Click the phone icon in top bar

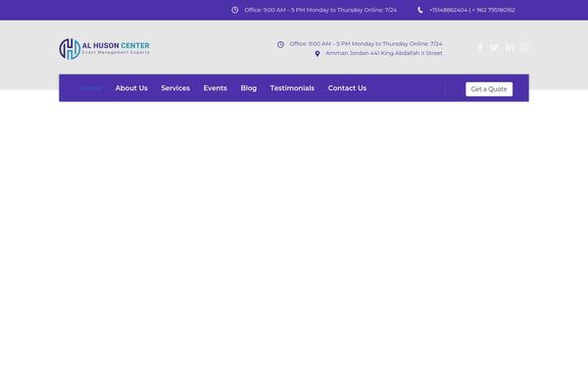click(x=420, y=10)
